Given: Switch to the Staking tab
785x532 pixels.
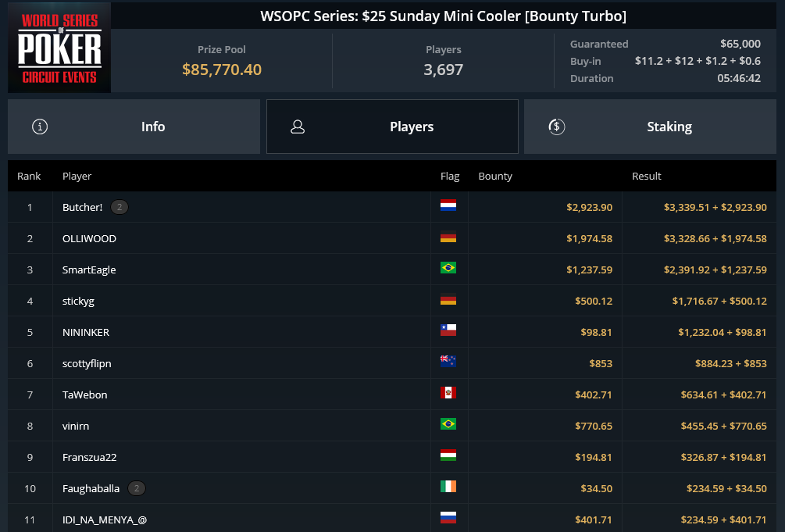Looking at the screenshot, I should (650, 127).
